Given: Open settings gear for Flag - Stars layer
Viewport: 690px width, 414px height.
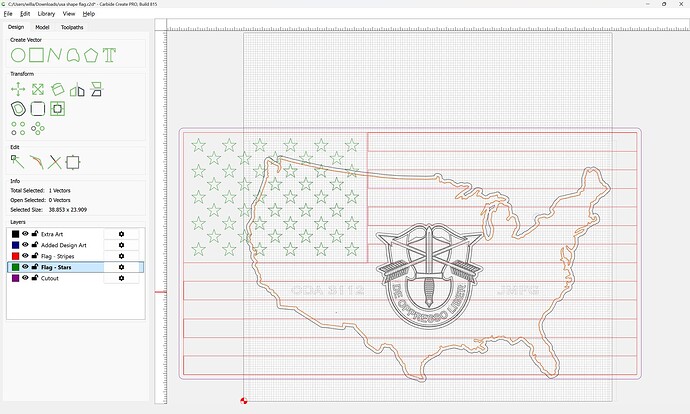Looking at the screenshot, I should tap(121, 267).
